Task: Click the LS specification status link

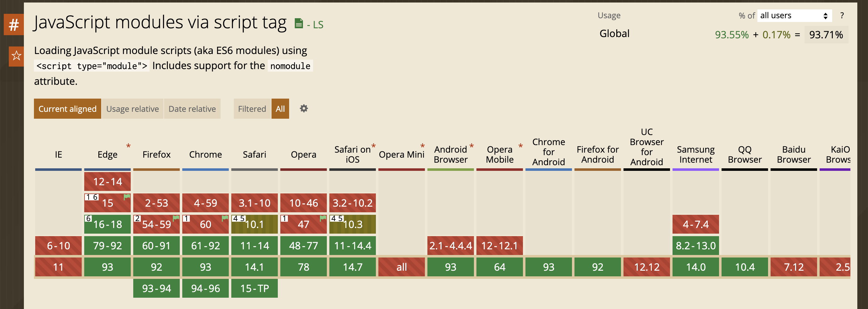Action: [x=317, y=24]
